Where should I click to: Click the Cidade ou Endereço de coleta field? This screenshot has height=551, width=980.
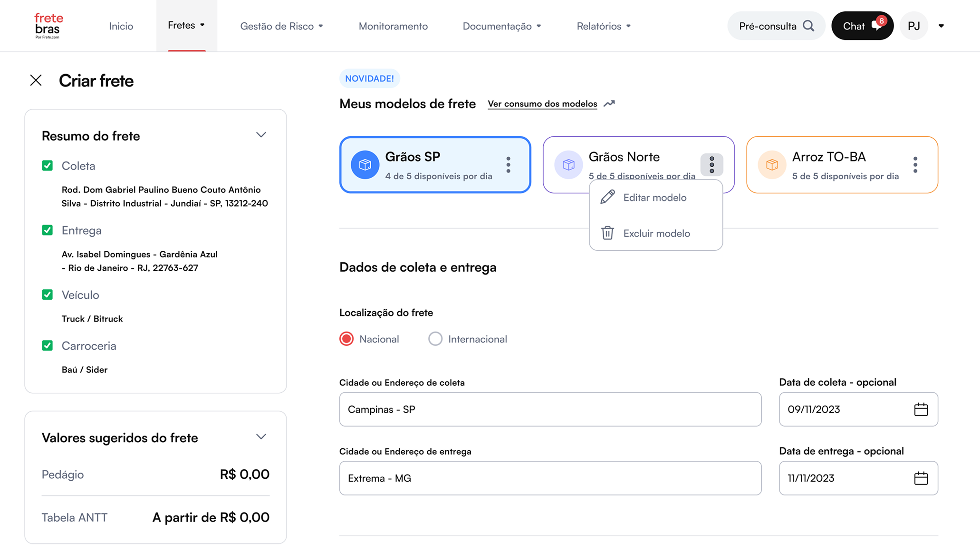coord(550,409)
